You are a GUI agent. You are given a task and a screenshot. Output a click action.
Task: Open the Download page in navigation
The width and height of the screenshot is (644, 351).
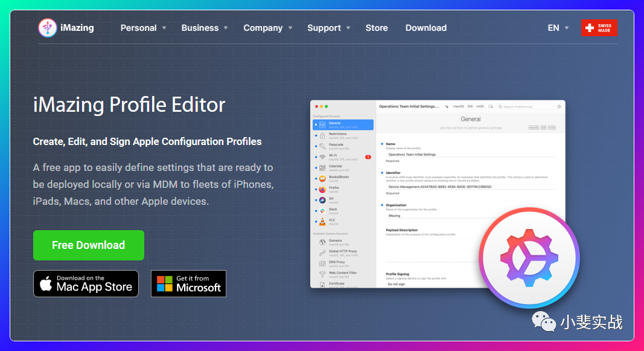(x=426, y=28)
